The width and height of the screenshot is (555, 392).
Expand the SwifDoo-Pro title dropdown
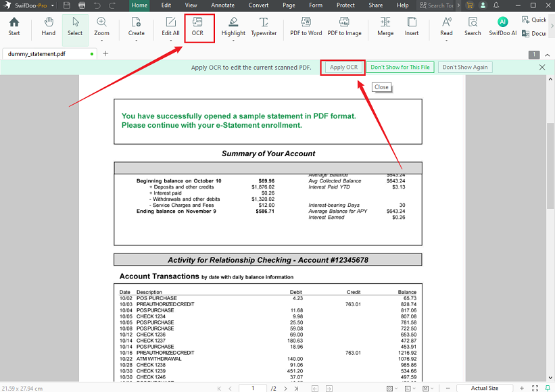pyautogui.click(x=52, y=5)
